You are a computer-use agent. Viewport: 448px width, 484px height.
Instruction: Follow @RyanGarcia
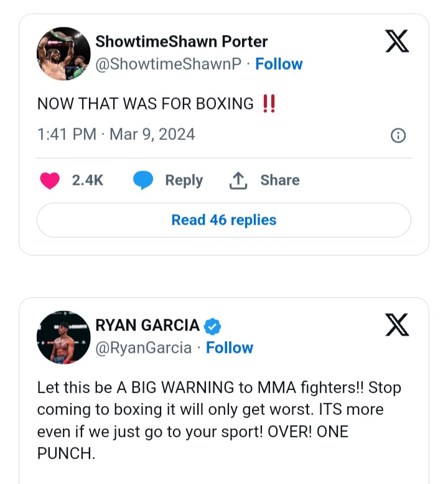(x=230, y=348)
